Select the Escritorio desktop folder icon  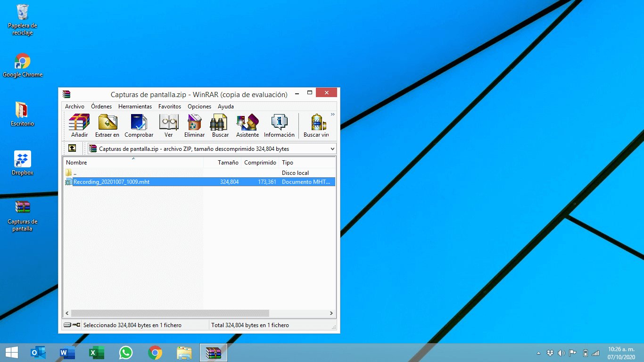click(x=22, y=114)
